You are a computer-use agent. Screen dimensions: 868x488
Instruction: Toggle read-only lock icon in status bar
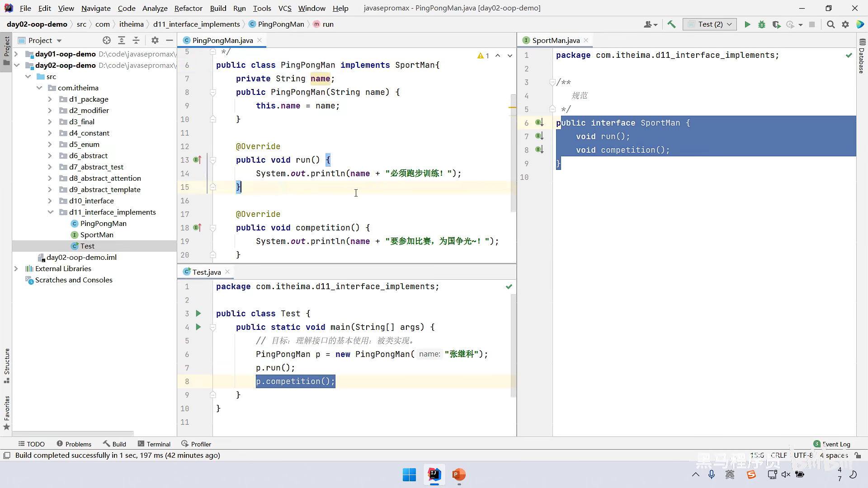pyautogui.click(x=858, y=455)
